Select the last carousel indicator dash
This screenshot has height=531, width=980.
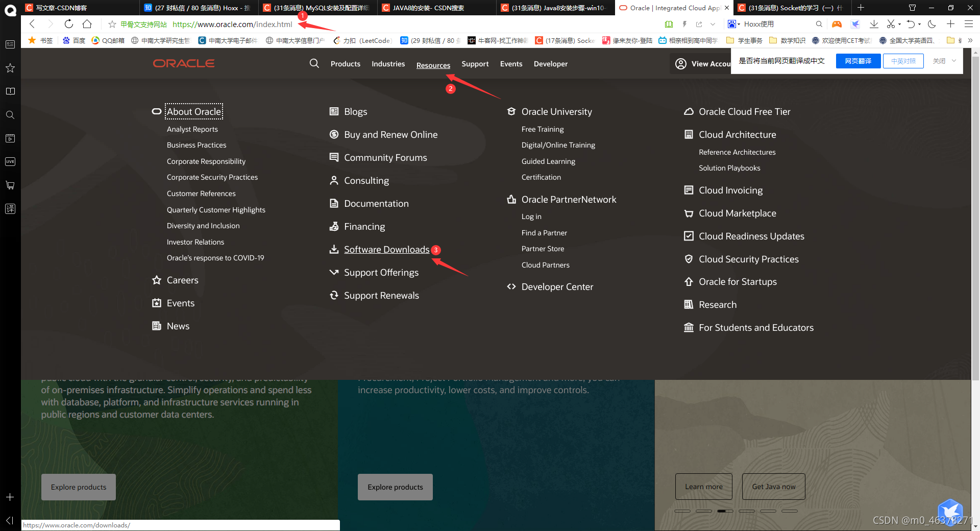coord(789,511)
